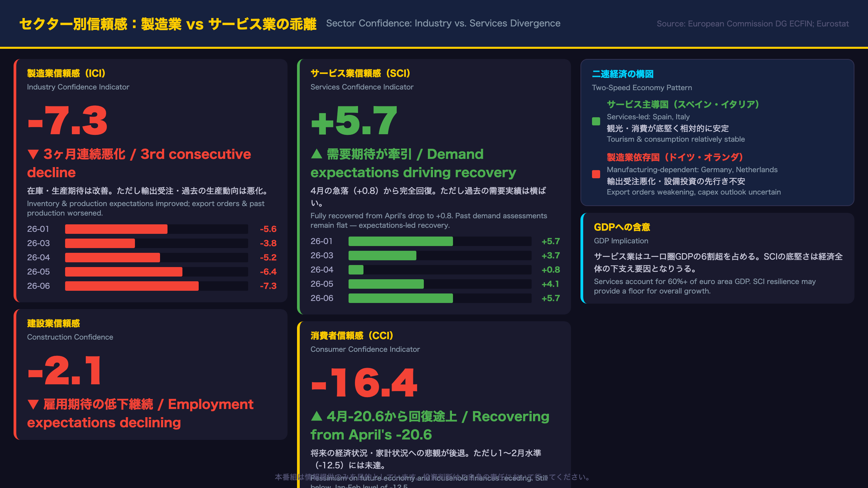Click the red legend square for Manufacturing-dependent countries

point(596,174)
